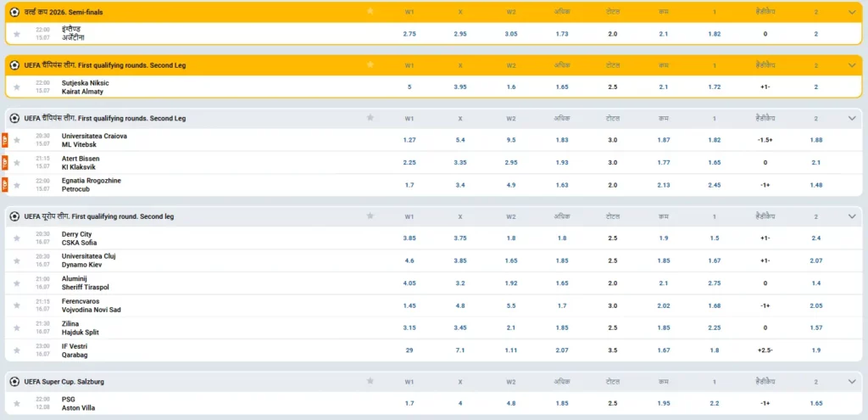Click the TOP badge next to Atert Bissen
Screen dimensions: 868x420
point(5,163)
